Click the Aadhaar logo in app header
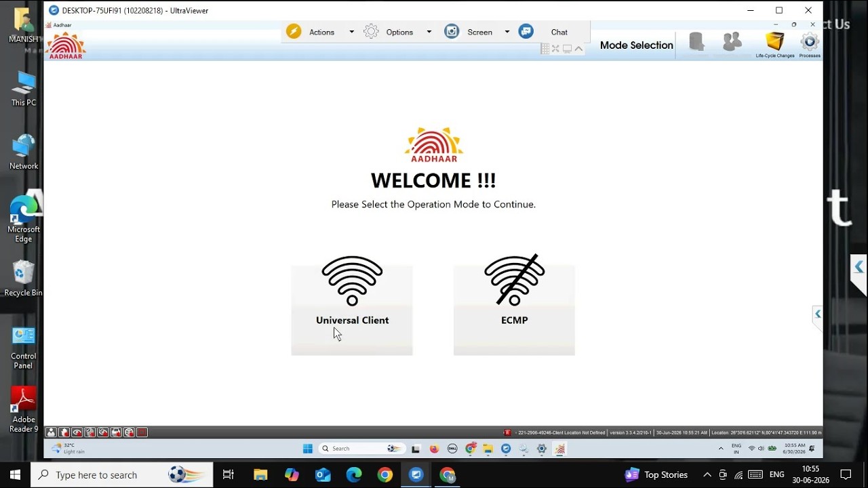This screenshot has height=488, width=868. [66, 45]
